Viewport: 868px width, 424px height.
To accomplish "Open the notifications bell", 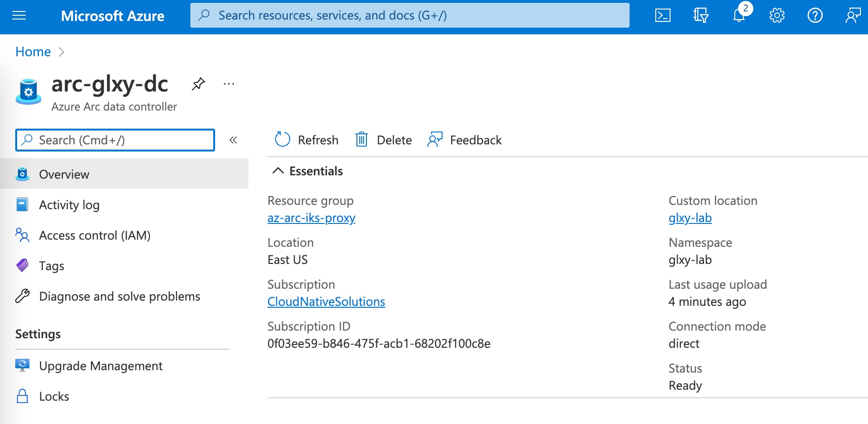I will click(x=739, y=15).
